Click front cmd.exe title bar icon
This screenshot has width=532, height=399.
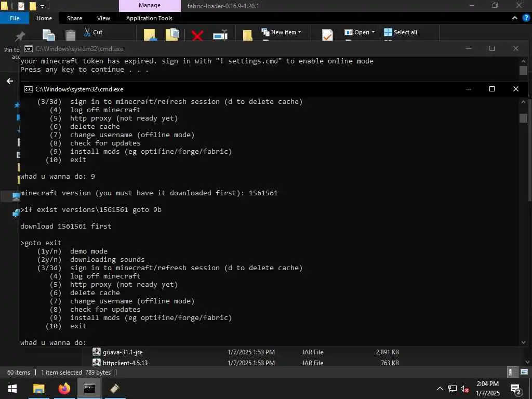tap(29, 89)
